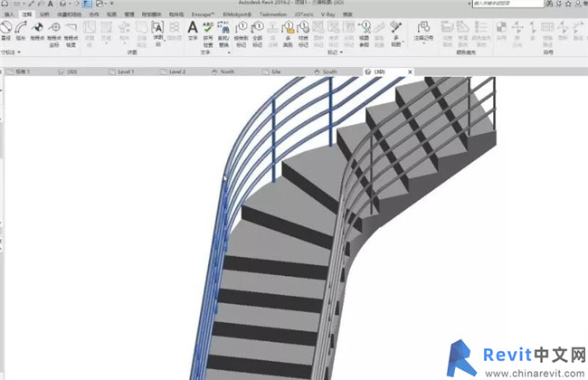Click the keyword search input field
This screenshot has height=380, width=588.
pos(507,4)
